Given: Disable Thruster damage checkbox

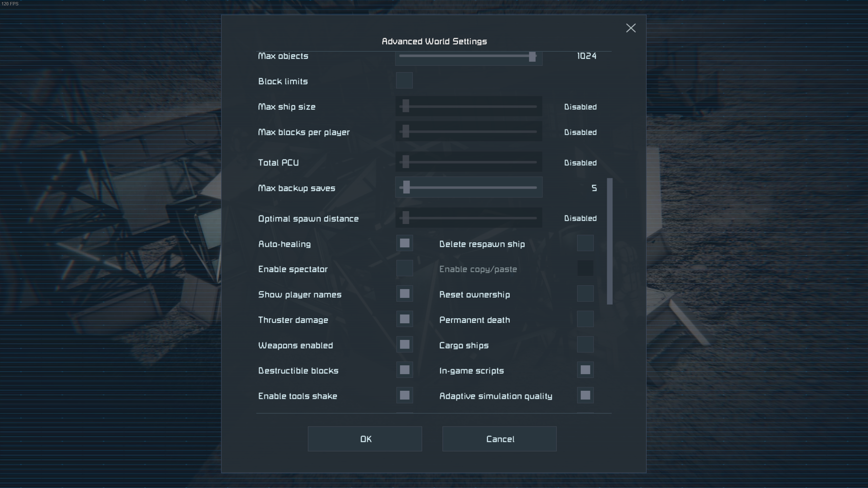Looking at the screenshot, I should pyautogui.click(x=405, y=319).
